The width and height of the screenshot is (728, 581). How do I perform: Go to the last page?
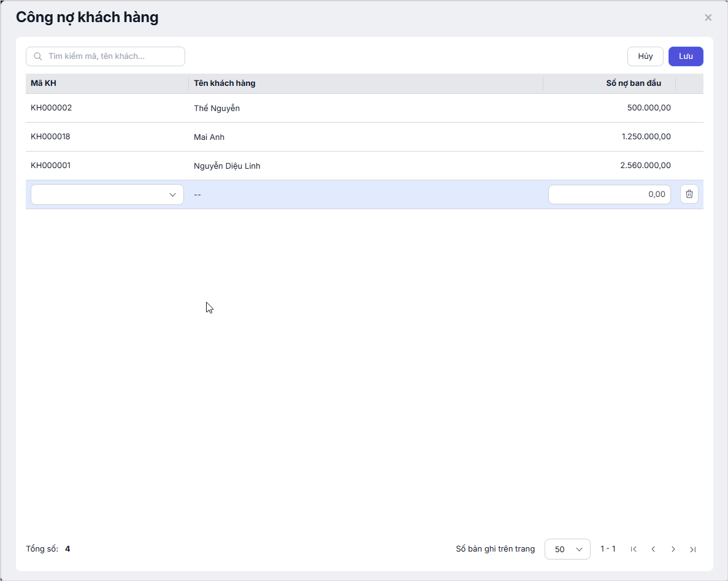point(692,550)
